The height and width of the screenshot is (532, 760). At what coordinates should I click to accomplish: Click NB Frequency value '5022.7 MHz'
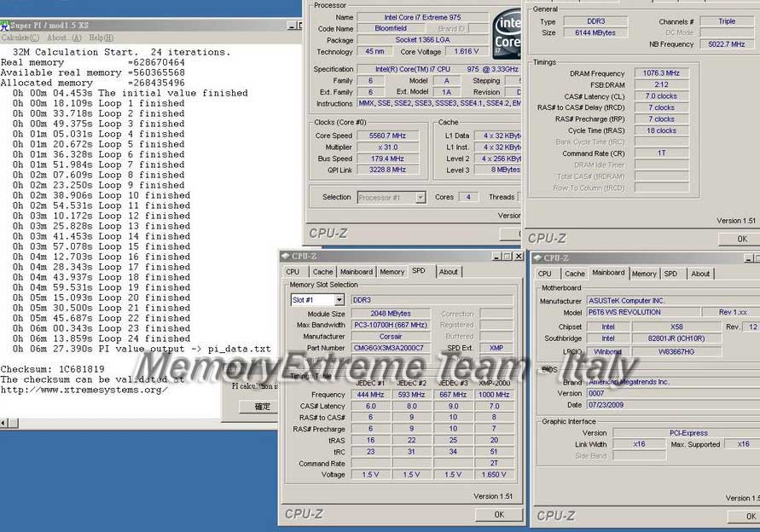click(x=727, y=44)
